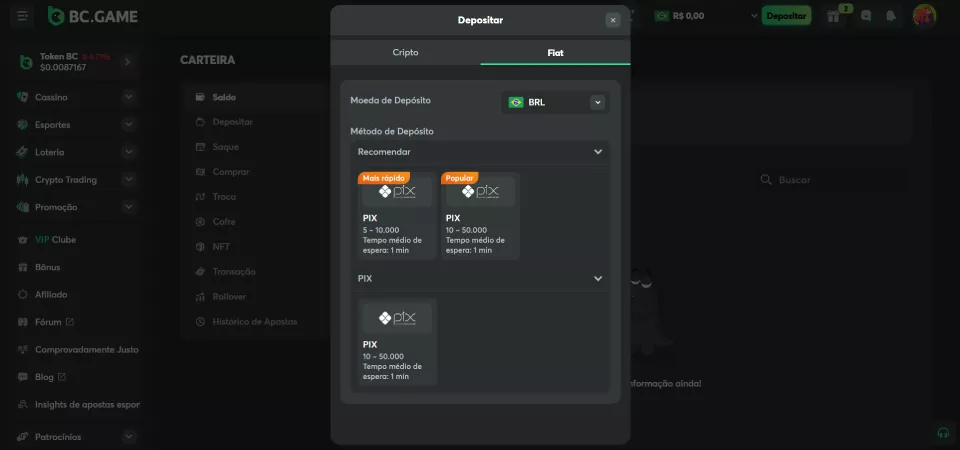This screenshot has height=450, width=960.
Task: Close the Depositar dialog with the X
Action: click(612, 20)
